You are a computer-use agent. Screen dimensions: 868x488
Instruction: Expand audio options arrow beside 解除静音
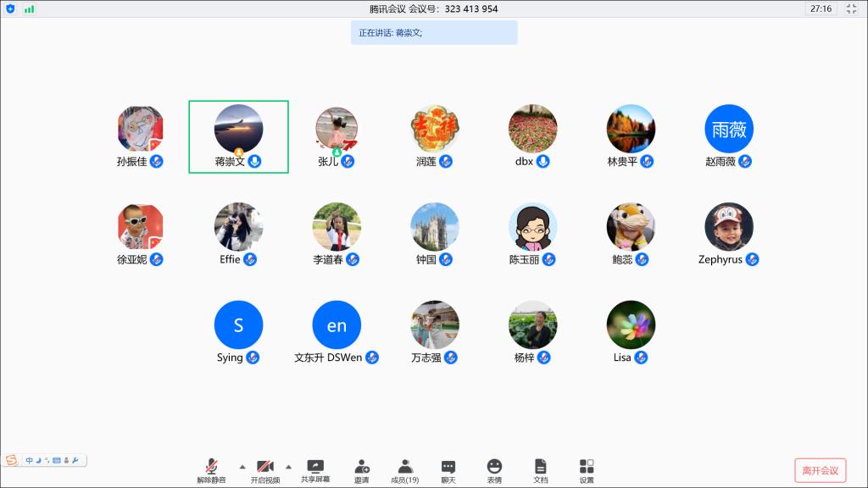tap(242, 466)
